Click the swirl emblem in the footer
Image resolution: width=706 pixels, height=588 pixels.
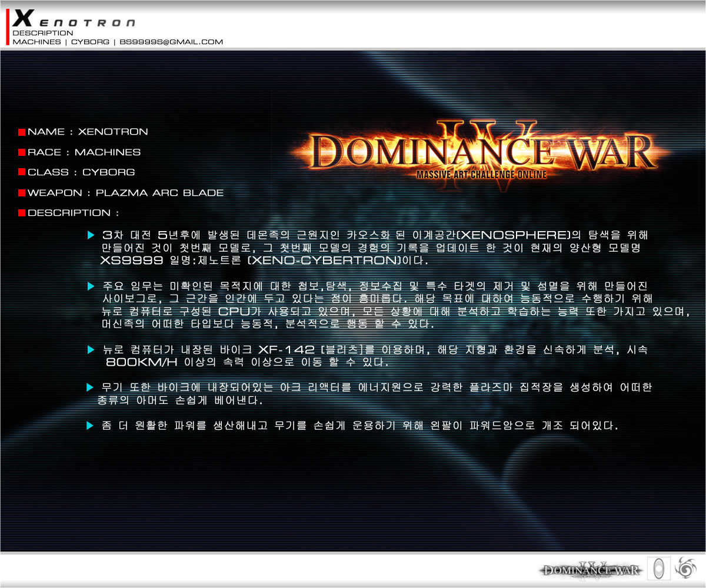tap(687, 568)
